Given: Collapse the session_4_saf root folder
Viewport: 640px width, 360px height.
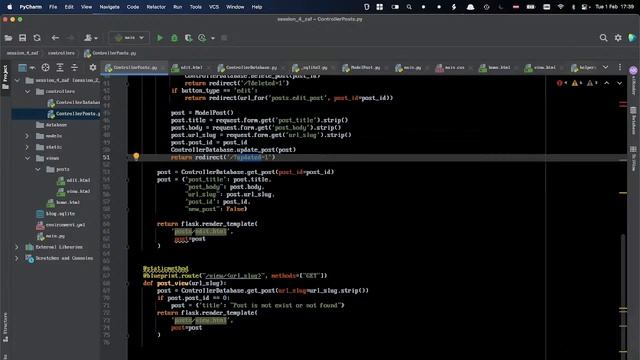Looking at the screenshot, I should click(x=17, y=80).
